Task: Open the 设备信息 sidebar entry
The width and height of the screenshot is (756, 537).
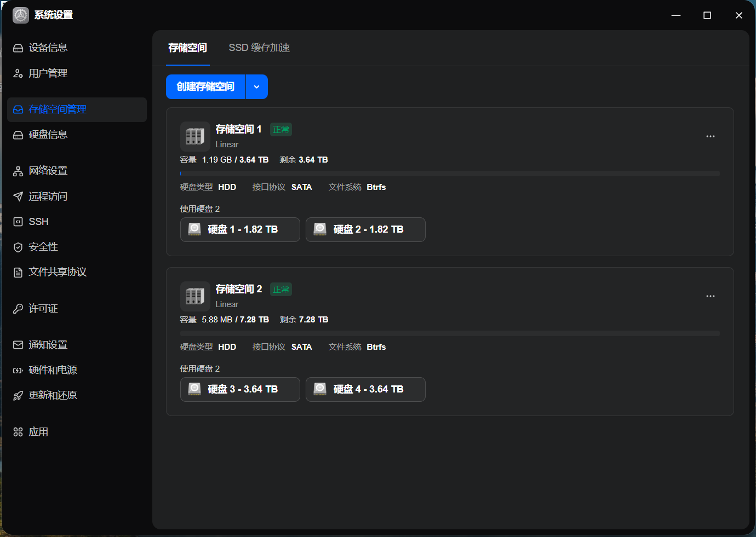Action: tap(77, 48)
